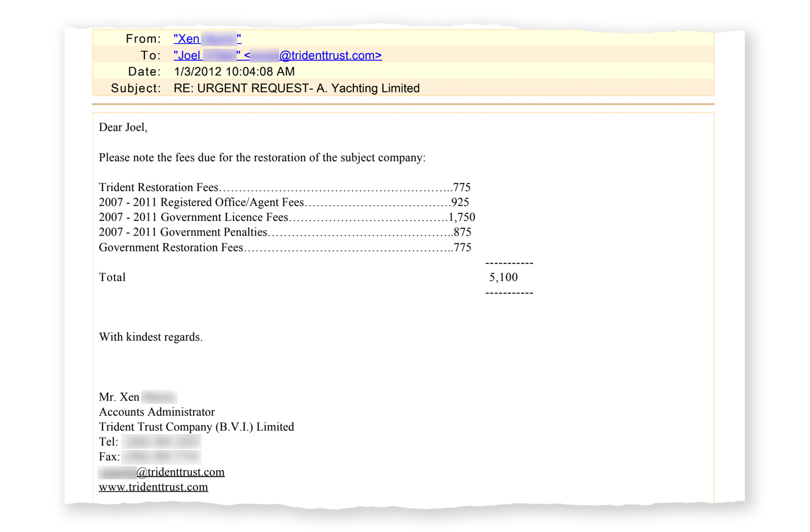
Task: Click the @tridenttrust.com address in the To field
Action: click(330, 55)
